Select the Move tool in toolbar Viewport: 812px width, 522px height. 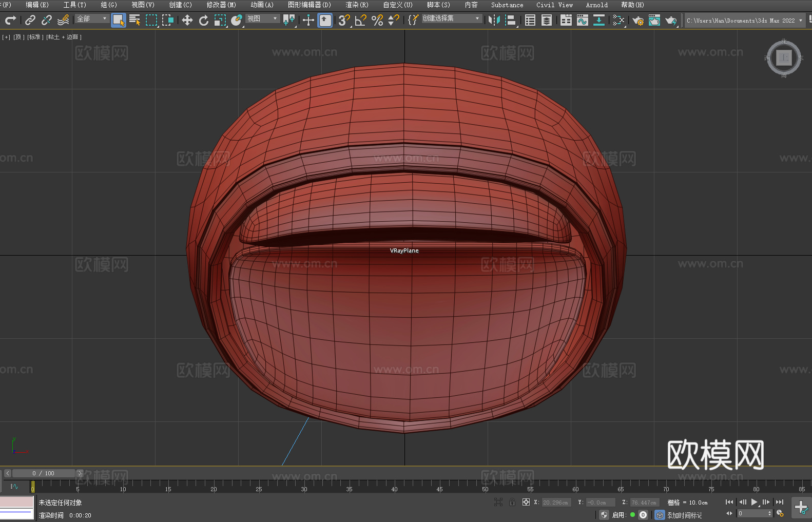tap(187, 20)
